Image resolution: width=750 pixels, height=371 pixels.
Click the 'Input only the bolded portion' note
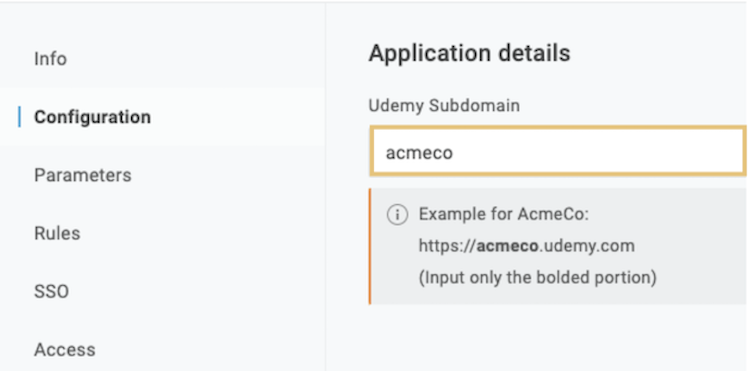pyautogui.click(x=537, y=277)
